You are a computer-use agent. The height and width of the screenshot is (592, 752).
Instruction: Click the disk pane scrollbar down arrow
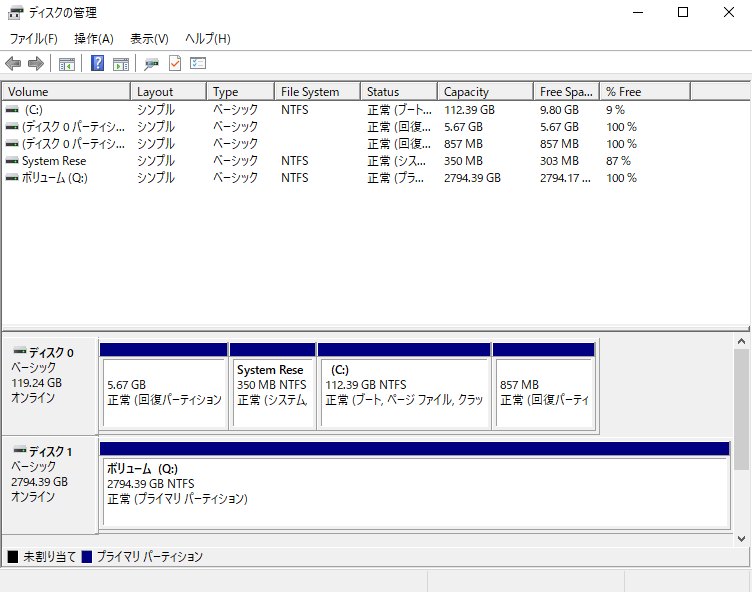click(x=741, y=538)
